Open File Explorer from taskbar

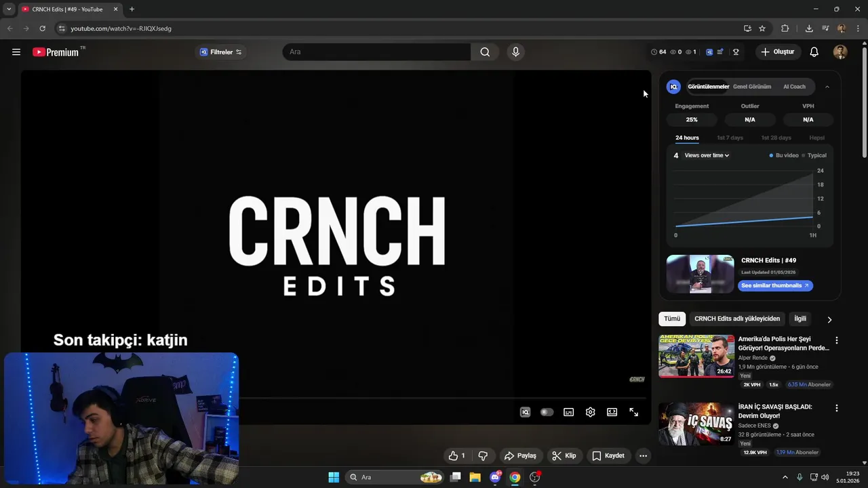pos(475,477)
